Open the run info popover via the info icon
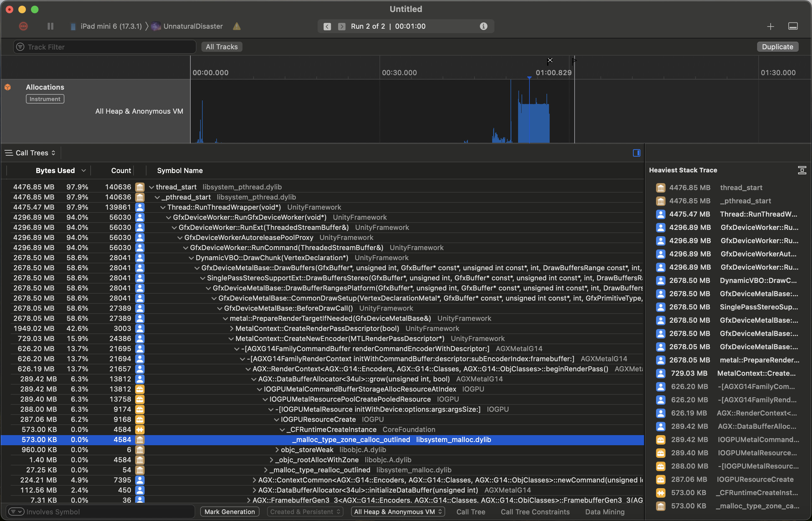Viewport: 812px width, 521px height. tap(483, 26)
